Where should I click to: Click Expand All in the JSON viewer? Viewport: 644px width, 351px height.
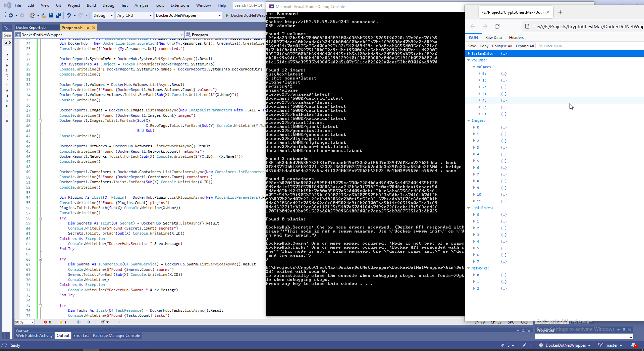click(525, 46)
